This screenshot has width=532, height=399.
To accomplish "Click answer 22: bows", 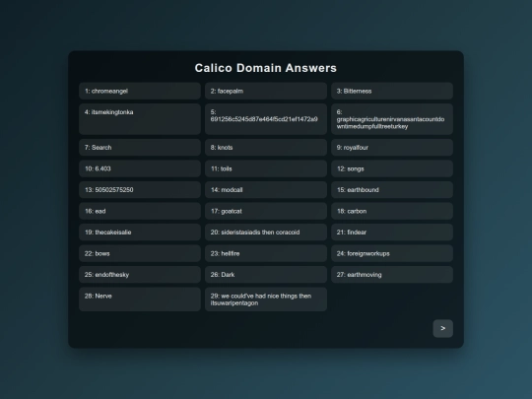I will pyautogui.click(x=140, y=253).
